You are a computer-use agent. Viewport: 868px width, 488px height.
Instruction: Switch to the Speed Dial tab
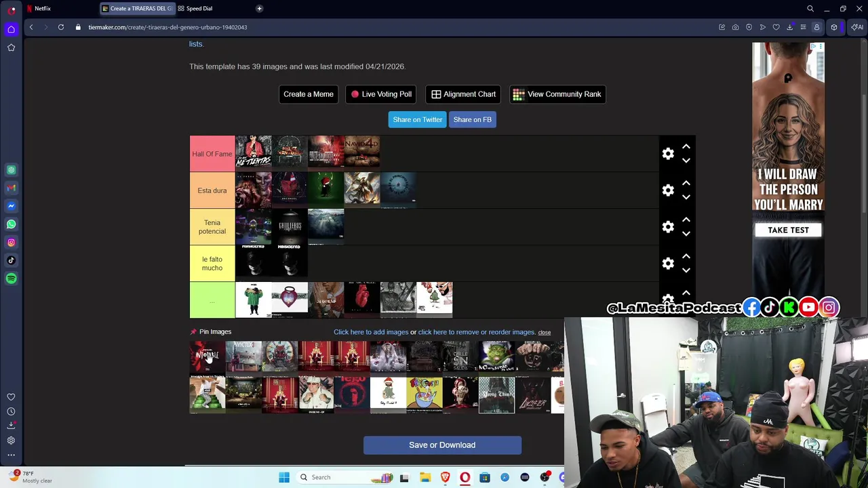tap(199, 8)
